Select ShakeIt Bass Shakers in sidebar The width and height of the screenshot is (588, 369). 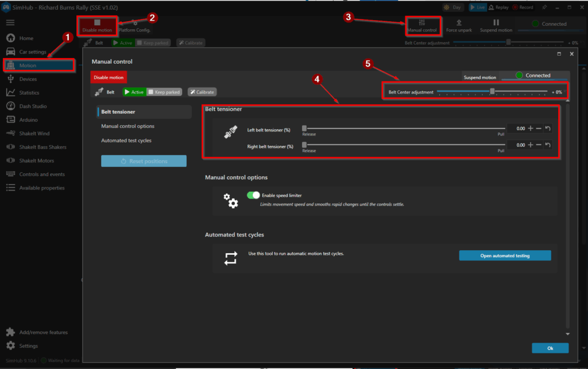pos(42,147)
